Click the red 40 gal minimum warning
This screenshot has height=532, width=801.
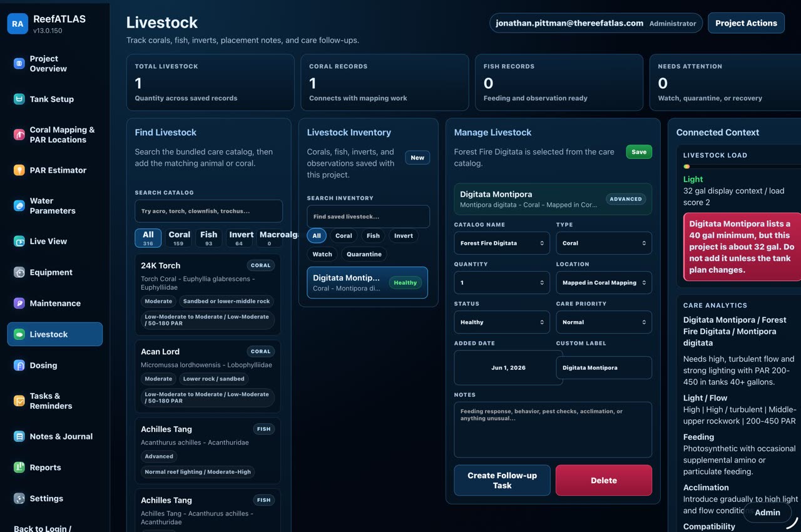(x=742, y=247)
